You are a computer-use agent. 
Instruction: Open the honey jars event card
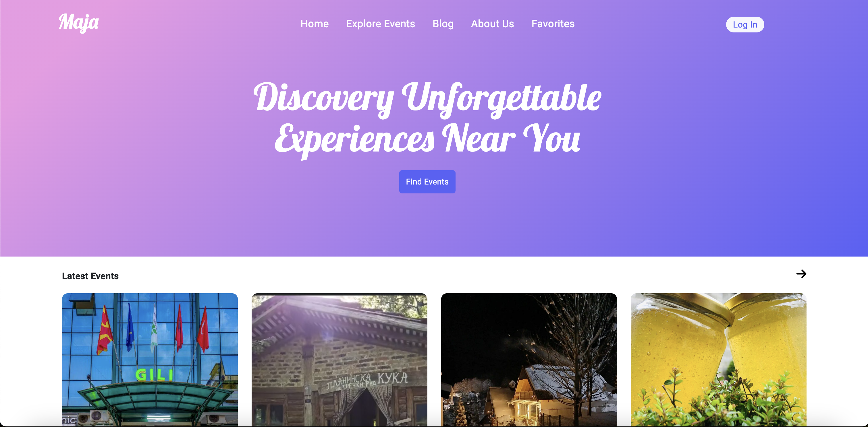point(718,360)
